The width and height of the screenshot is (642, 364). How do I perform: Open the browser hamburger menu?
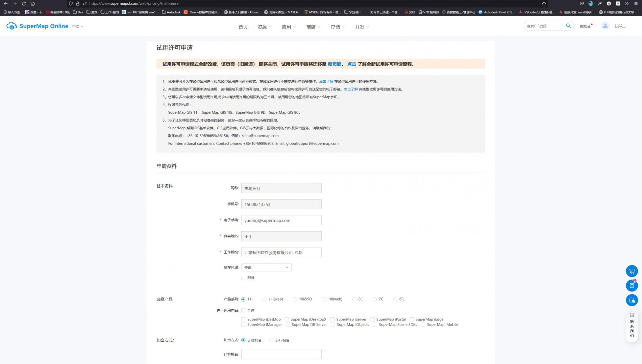point(636,4)
